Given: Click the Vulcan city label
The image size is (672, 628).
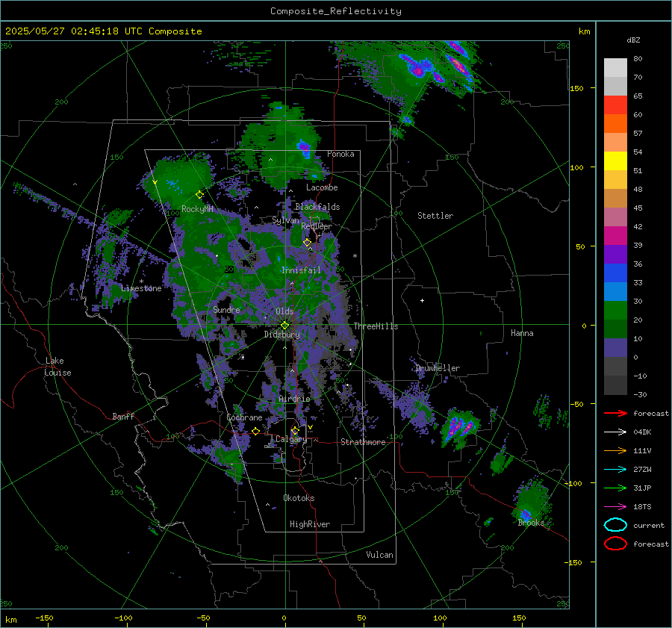Looking at the screenshot, I should coord(379,554).
